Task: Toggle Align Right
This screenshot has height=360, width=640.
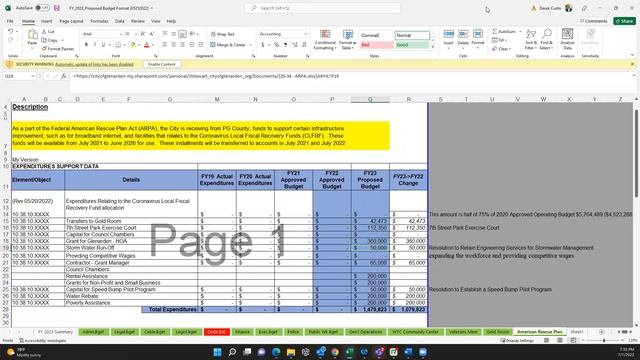Action: pos(182,44)
